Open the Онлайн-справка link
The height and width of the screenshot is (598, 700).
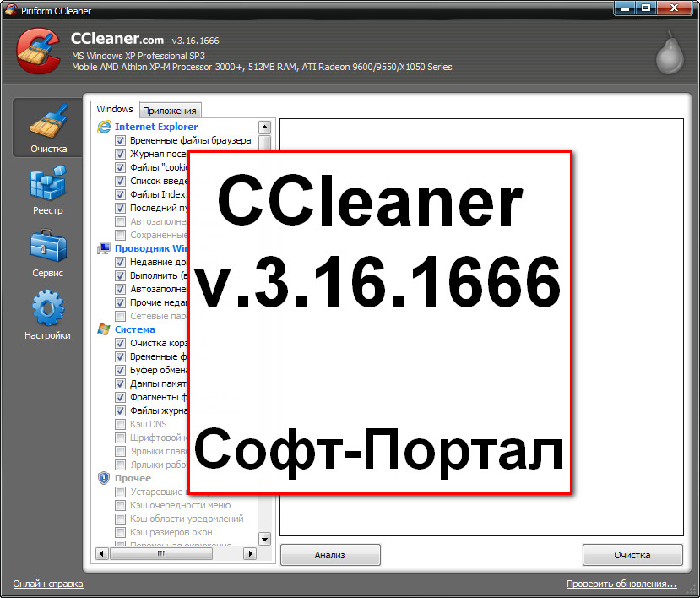(x=48, y=584)
